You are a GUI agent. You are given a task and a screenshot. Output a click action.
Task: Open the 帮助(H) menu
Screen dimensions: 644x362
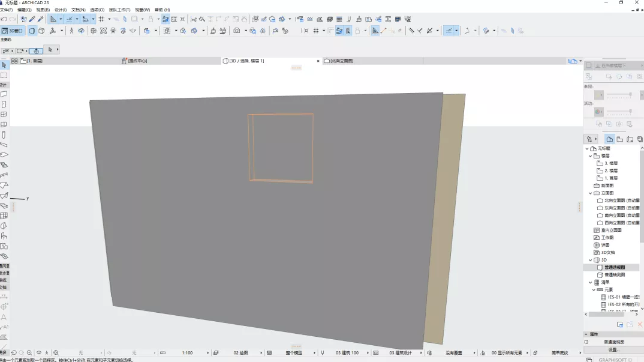(162, 10)
